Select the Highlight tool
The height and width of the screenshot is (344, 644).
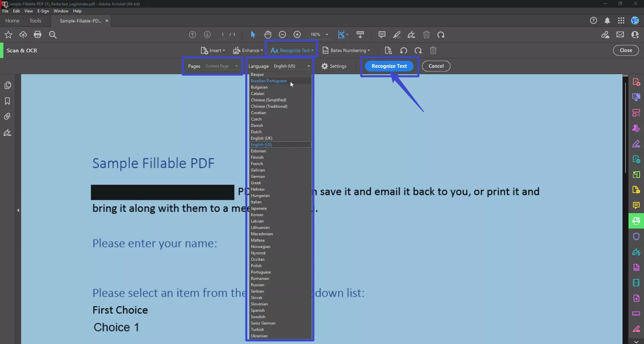coord(397,35)
